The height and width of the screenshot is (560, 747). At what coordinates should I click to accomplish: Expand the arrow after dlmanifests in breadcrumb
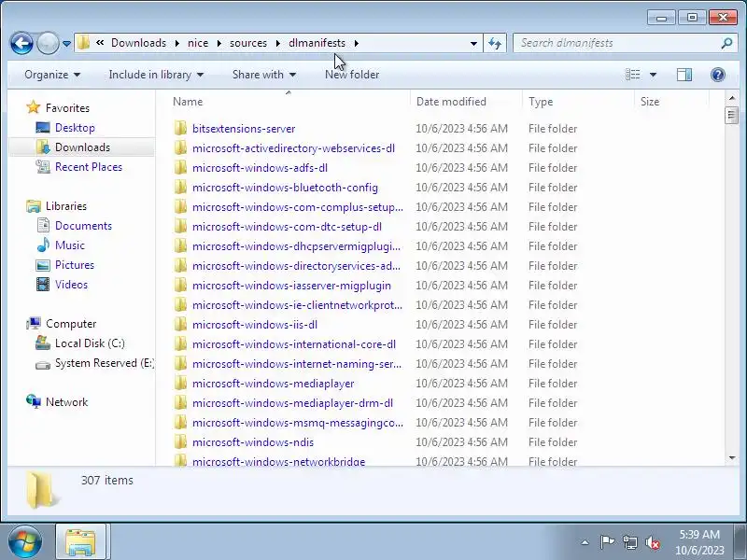(357, 43)
